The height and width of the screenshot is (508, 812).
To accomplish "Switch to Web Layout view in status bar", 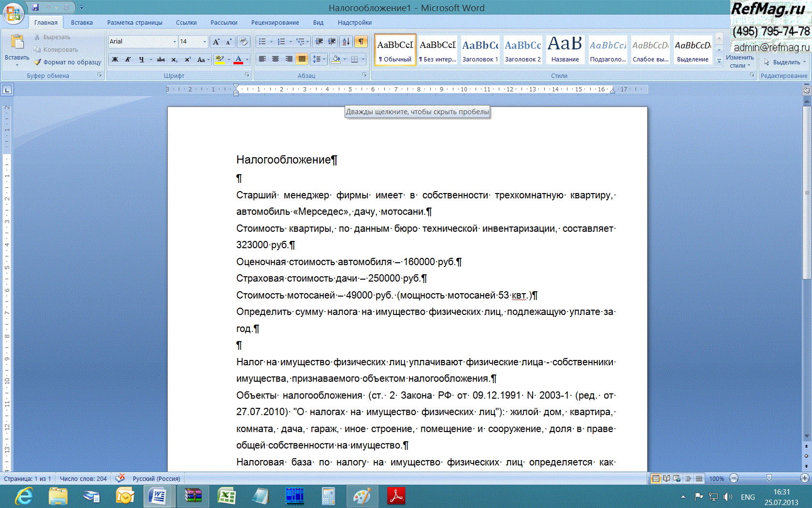I will coord(677,478).
